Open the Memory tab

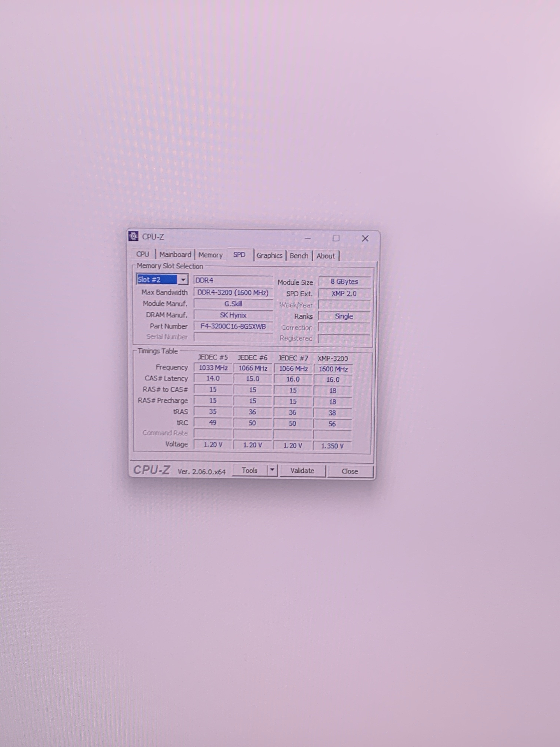click(x=210, y=255)
